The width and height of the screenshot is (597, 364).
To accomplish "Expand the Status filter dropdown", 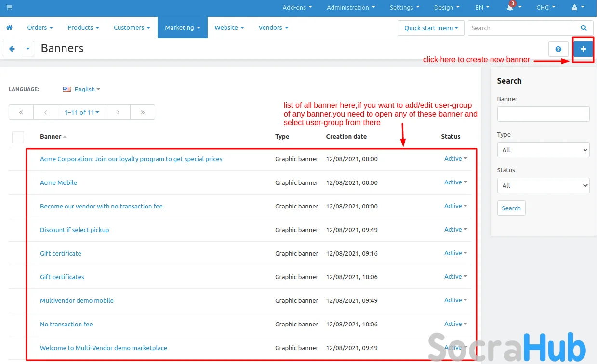I will [543, 185].
